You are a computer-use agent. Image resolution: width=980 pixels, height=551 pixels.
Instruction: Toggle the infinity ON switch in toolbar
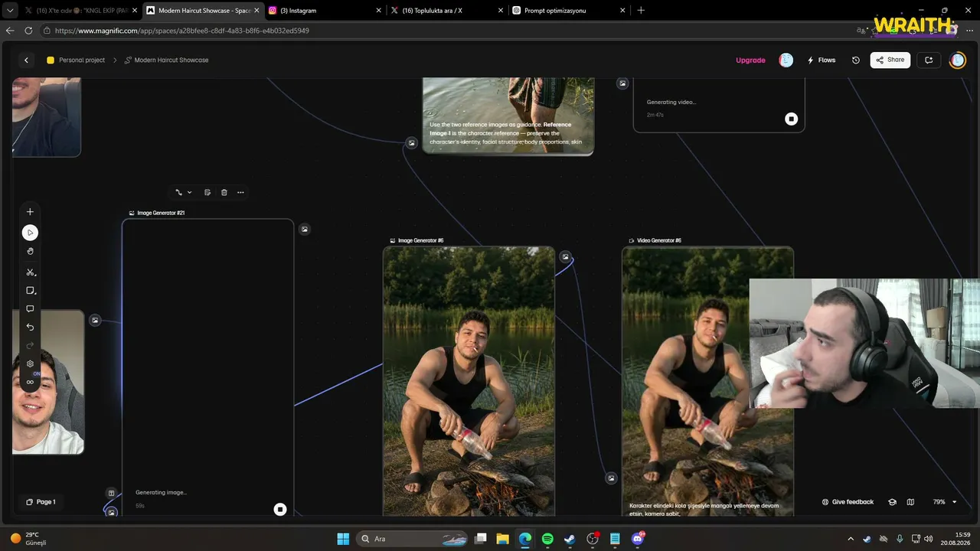pyautogui.click(x=31, y=382)
